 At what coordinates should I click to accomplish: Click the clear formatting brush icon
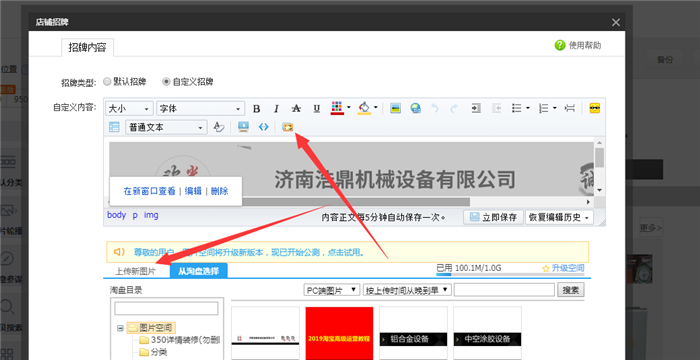(x=218, y=127)
